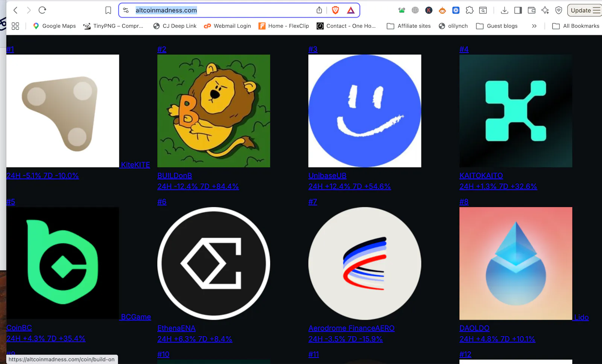The image size is (602, 364).
Task: Open the CJ Deep Link bookmark
Action: click(175, 26)
